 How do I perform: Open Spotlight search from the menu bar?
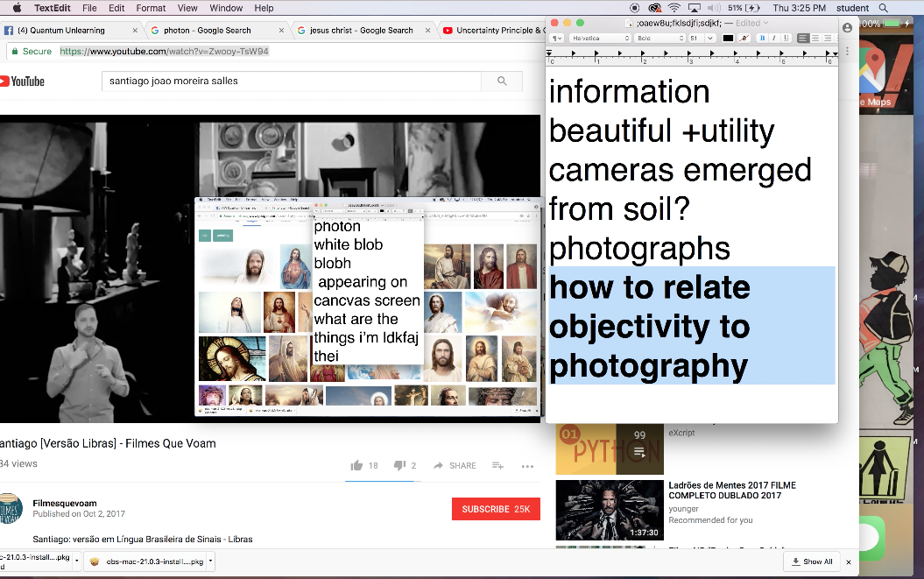tap(885, 8)
